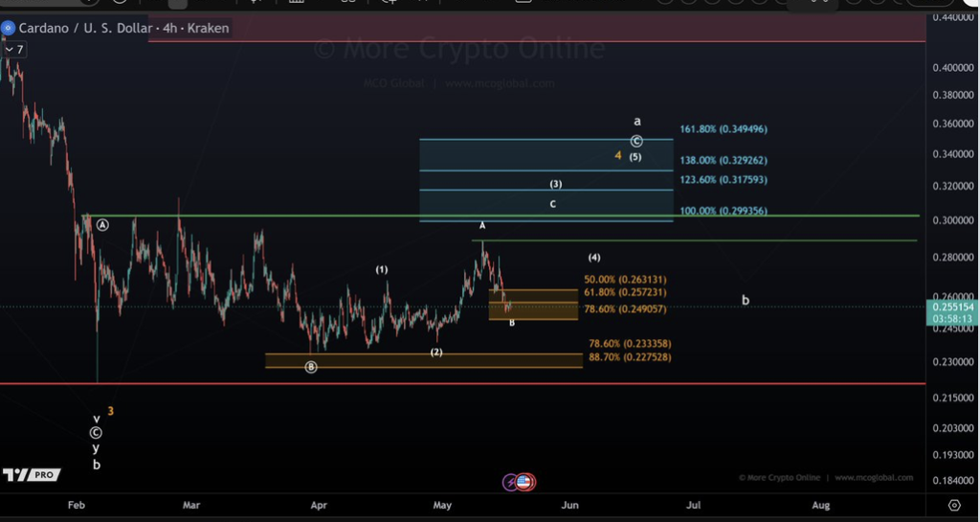Open chart settings hexagon icon

[x=954, y=505]
